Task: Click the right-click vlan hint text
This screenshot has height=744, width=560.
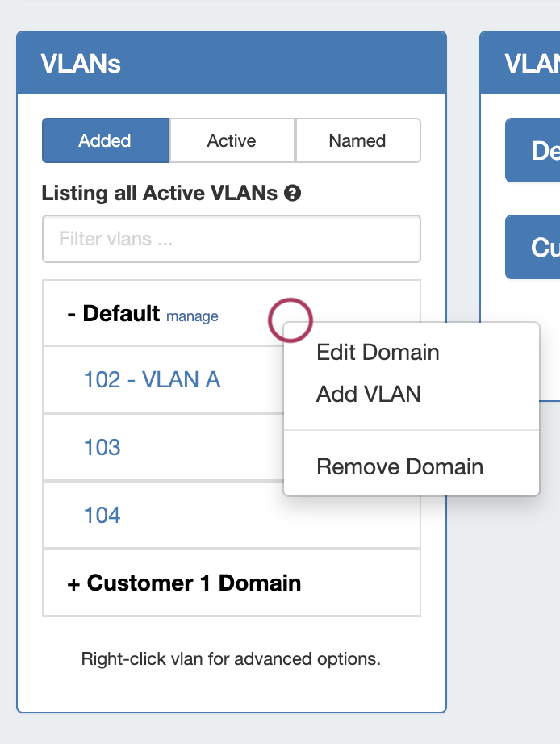Action: 231,658
